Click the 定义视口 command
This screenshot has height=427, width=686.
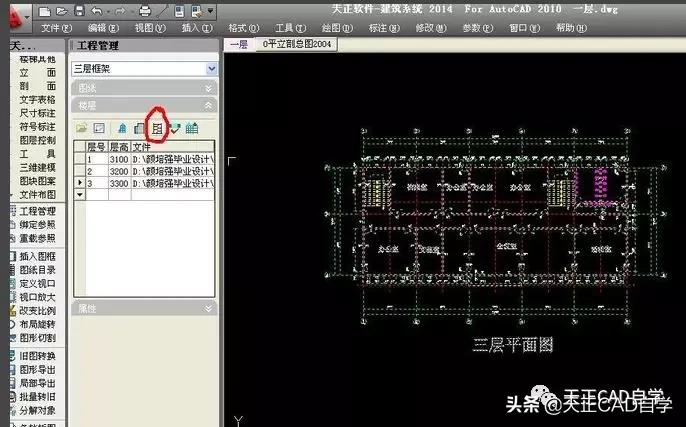(38, 284)
